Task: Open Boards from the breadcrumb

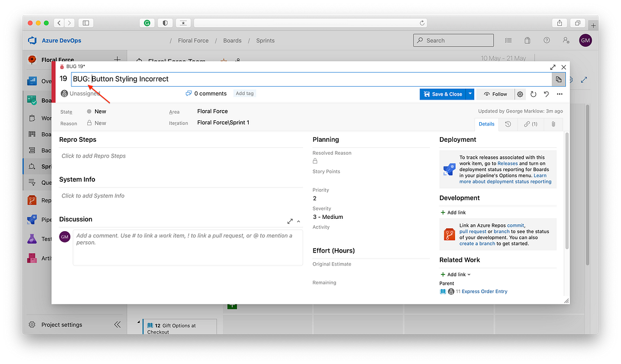Action: pos(232,40)
